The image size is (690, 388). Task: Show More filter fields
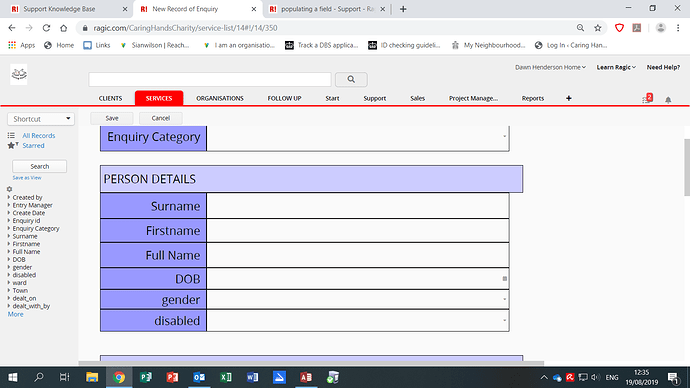pyautogui.click(x=15, y=314)
